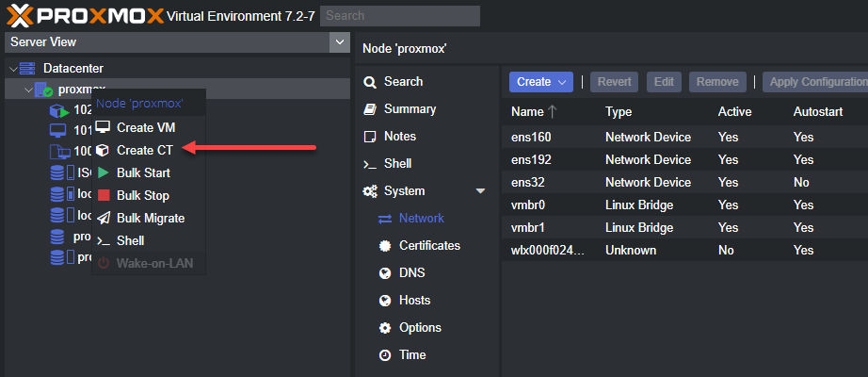868x377 pixels.
Task: Click the template 100 icon
Action: [x=60, y=152]
